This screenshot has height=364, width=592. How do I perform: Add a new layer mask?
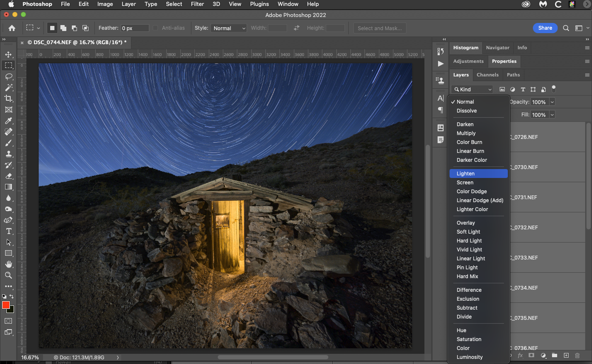click(x=531, y=356)
